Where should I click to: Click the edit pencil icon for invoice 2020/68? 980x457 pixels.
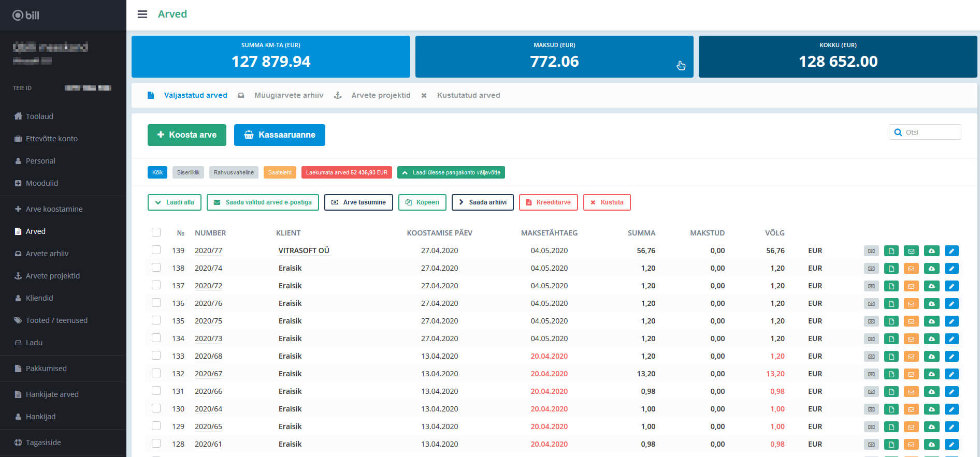coord(952,357)
